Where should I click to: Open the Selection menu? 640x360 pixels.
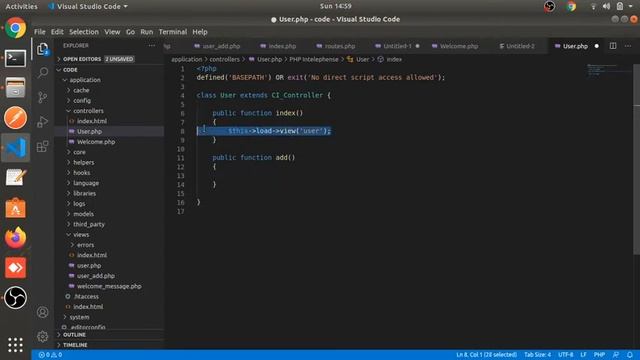point(84,32)
